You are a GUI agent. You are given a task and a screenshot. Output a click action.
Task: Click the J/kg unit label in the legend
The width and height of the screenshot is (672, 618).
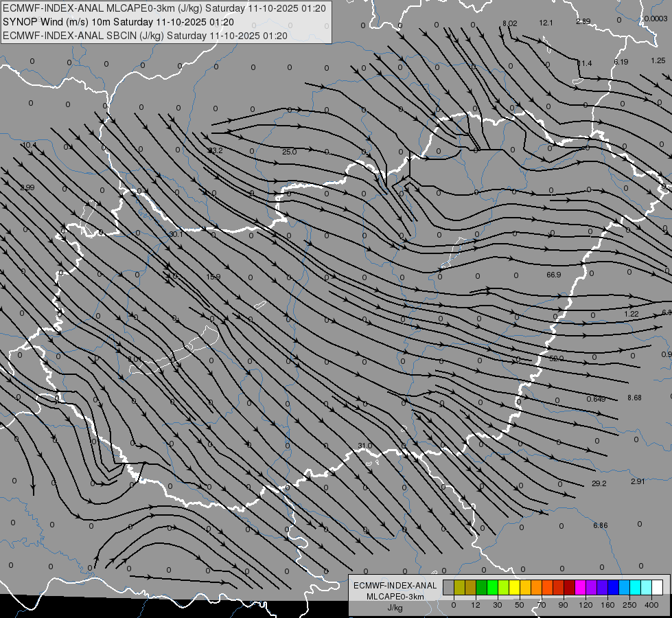[395, 608]
